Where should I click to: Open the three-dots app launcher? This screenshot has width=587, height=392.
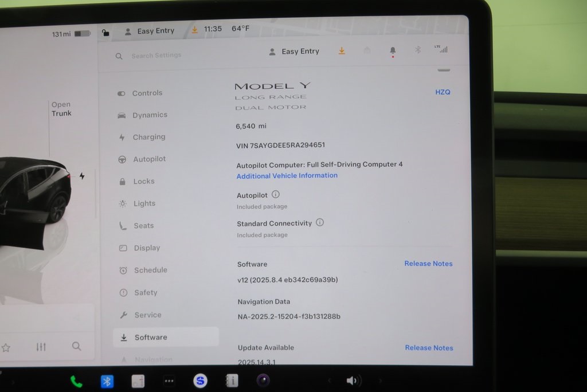(x=169, y=381)
